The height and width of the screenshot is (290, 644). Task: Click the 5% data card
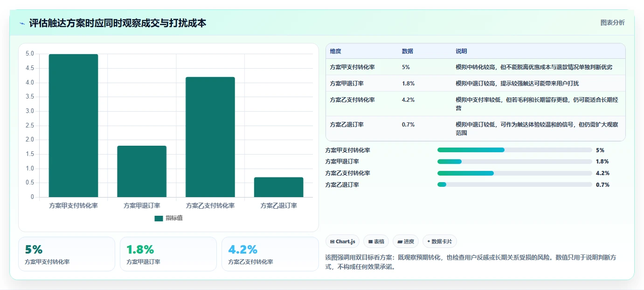pos(67,254)
